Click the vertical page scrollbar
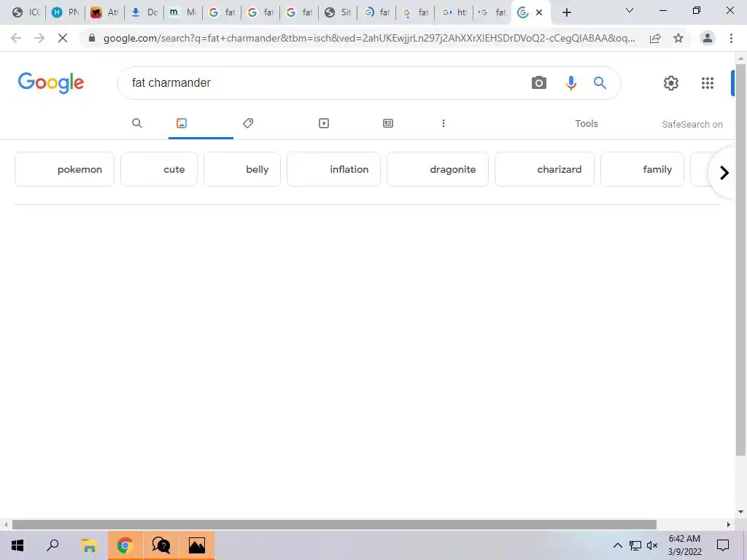Viewport: 747px width, 560px height. [740, 260]
